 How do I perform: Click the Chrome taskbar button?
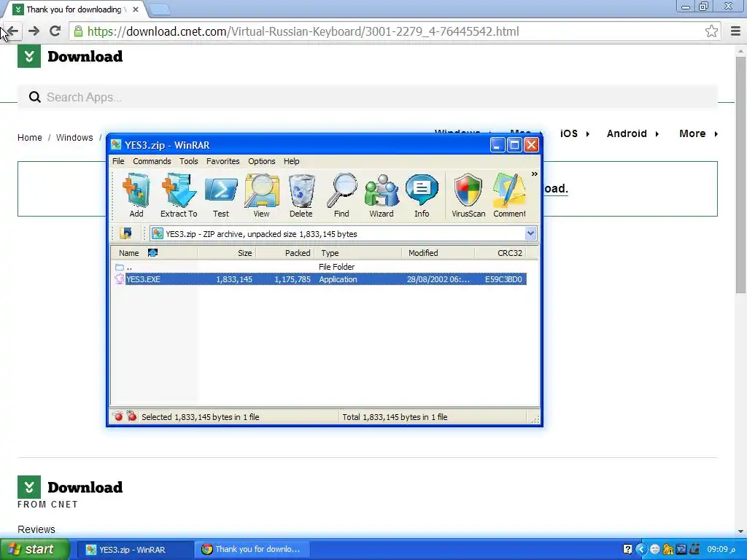pyautogui.click(x=251, y=550)
